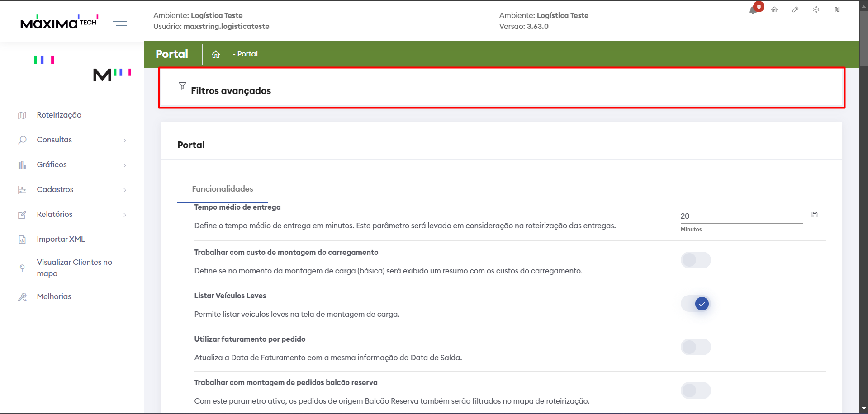Turn on Utilizar faturamento por pedido
Viewport: 868px width, 414px height.
tap(696, 347)
